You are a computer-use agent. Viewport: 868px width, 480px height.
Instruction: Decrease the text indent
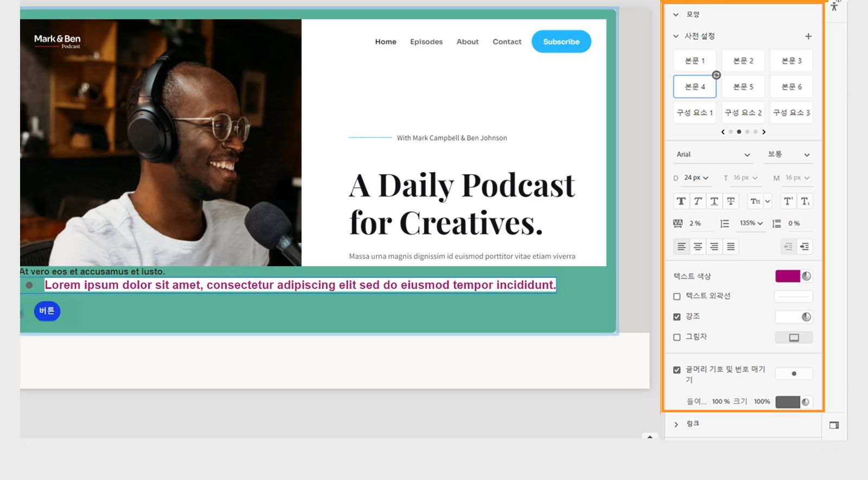pyautogui.click(x=788, y=247)
